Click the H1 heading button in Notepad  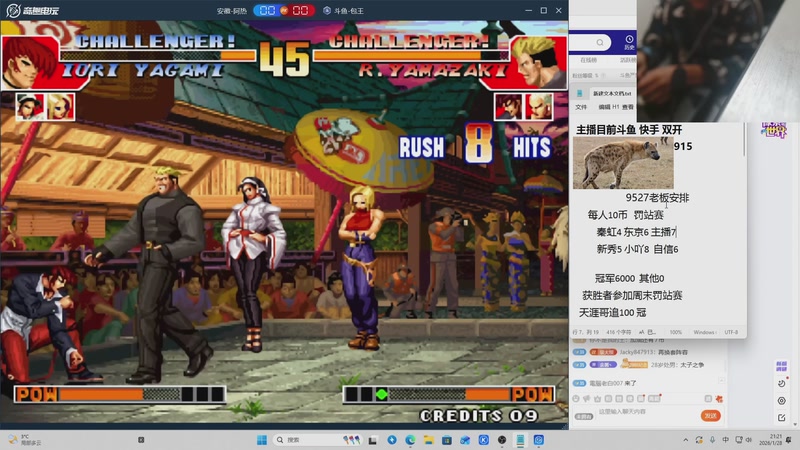click(616, 107)
